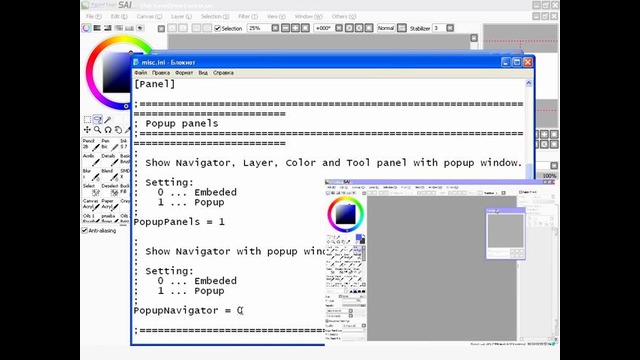The height and width of the screenshot is (360, 640).
Task: Click the color wheel in the inset SAI window
Action: (x=345, y=214)
